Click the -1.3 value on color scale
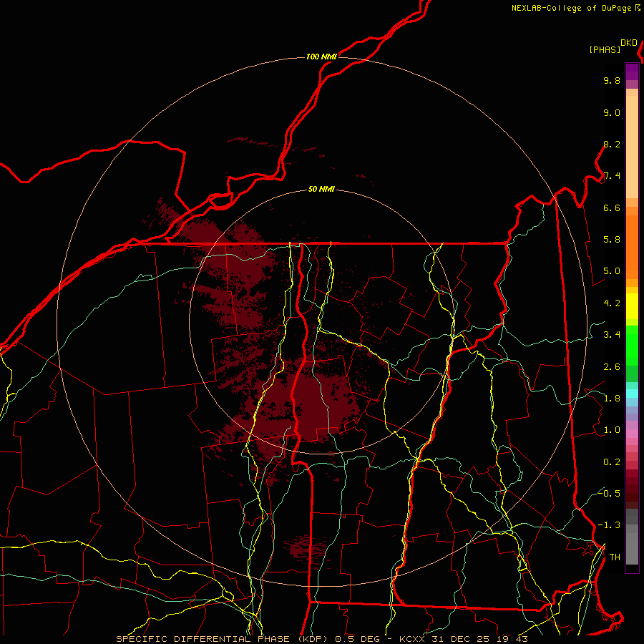 click(609, 525)
